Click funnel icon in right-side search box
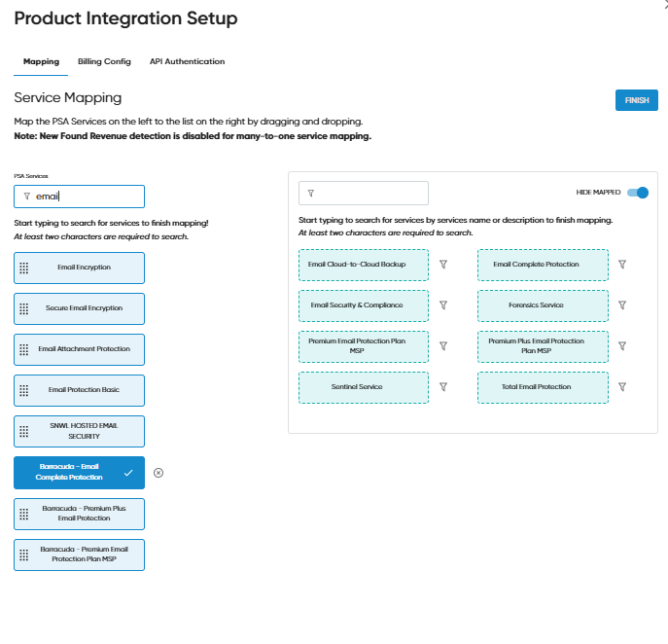The width and height of the screenshot is (668, 644). pyautogui.click(x=311, y=193)
